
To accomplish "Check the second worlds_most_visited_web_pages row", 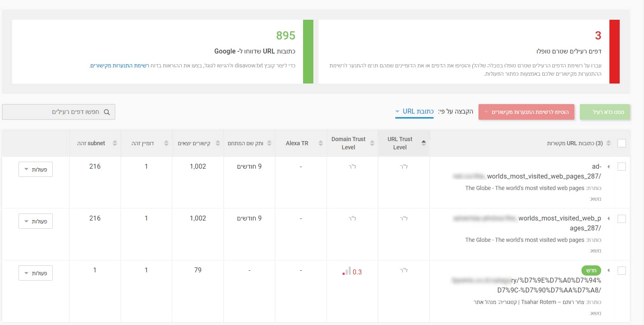I will (622, 218).
